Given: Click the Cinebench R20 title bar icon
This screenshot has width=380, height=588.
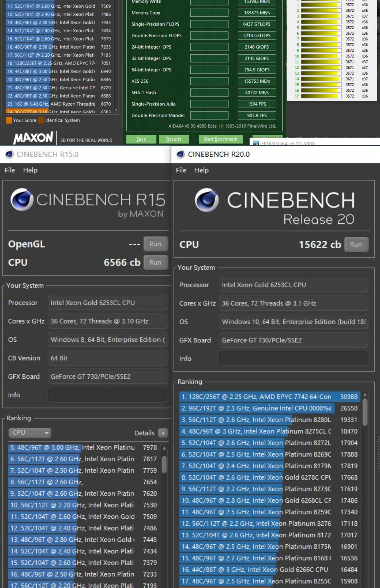Looking at the screenshot, I should point(181,154).
